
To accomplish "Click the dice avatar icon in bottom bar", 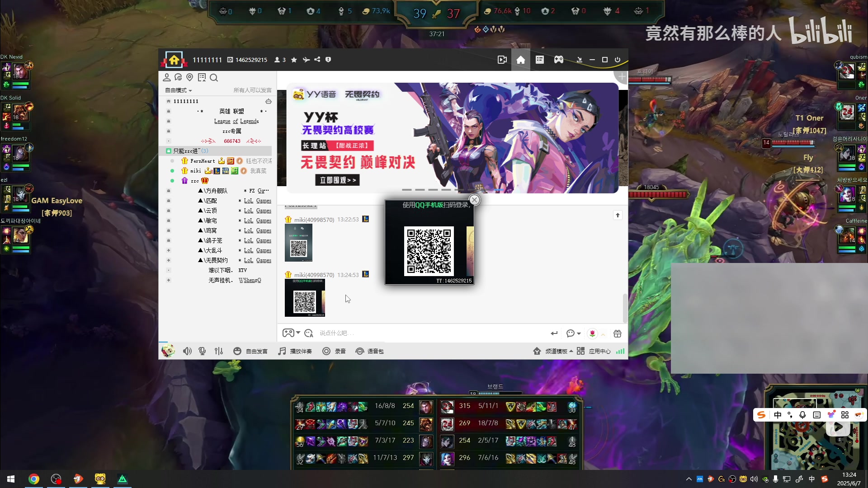I will tap(168, 351).
